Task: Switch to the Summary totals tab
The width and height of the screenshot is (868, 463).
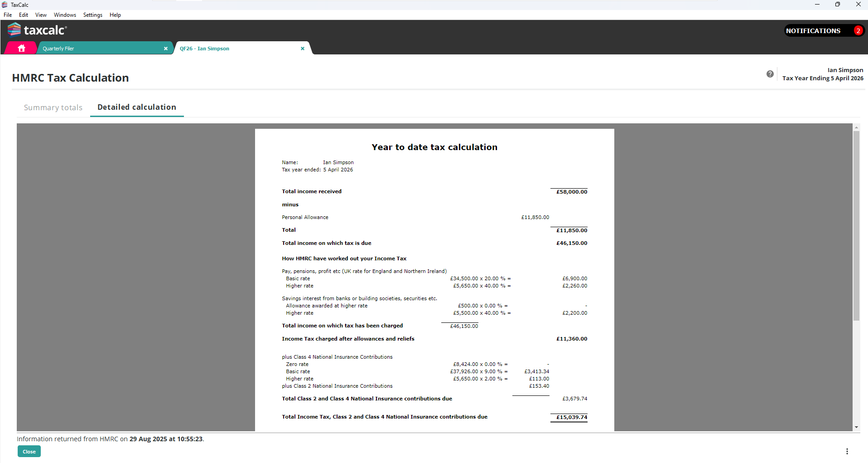Action: (53, 107)
